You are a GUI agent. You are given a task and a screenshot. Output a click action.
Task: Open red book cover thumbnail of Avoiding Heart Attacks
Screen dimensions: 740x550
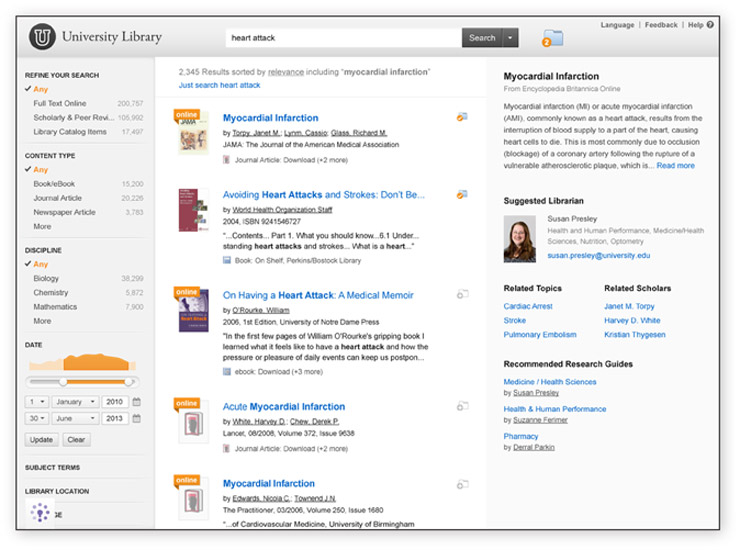coord(193,210)
